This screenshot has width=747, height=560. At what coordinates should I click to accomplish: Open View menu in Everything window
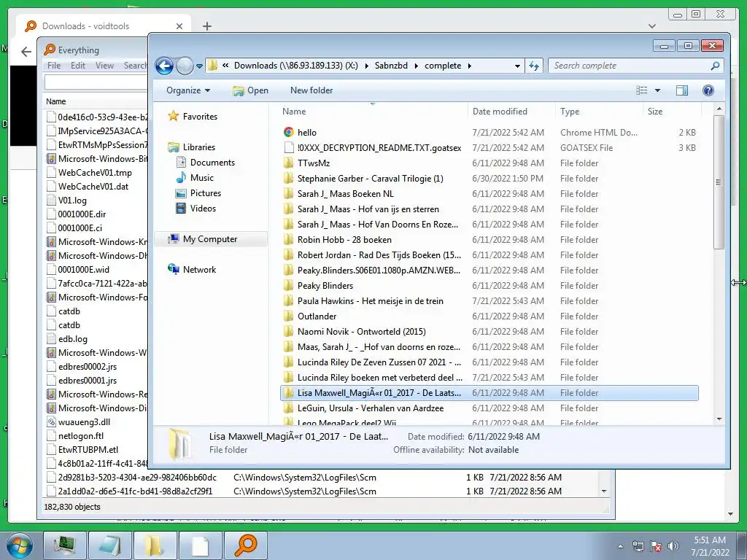click(x=104, y=65)
